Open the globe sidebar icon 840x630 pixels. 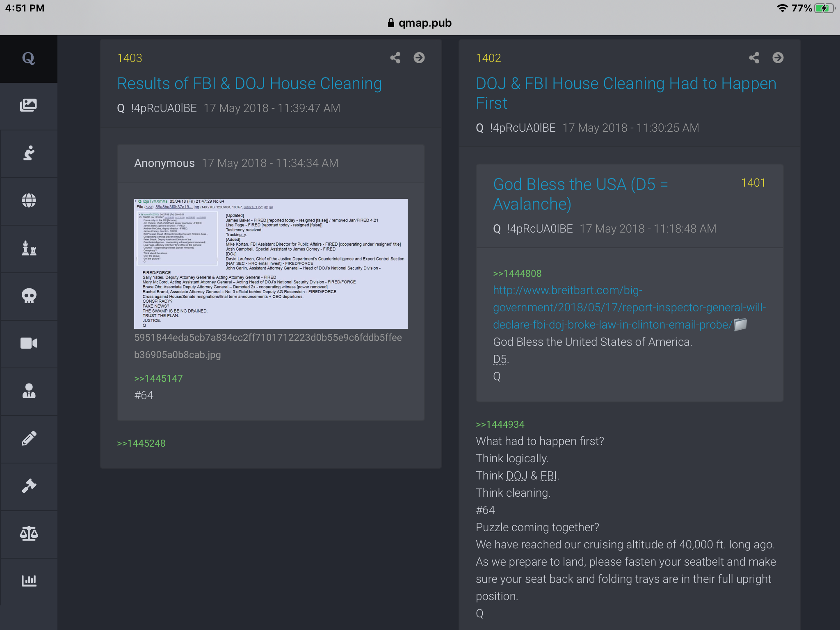(28, 201)
